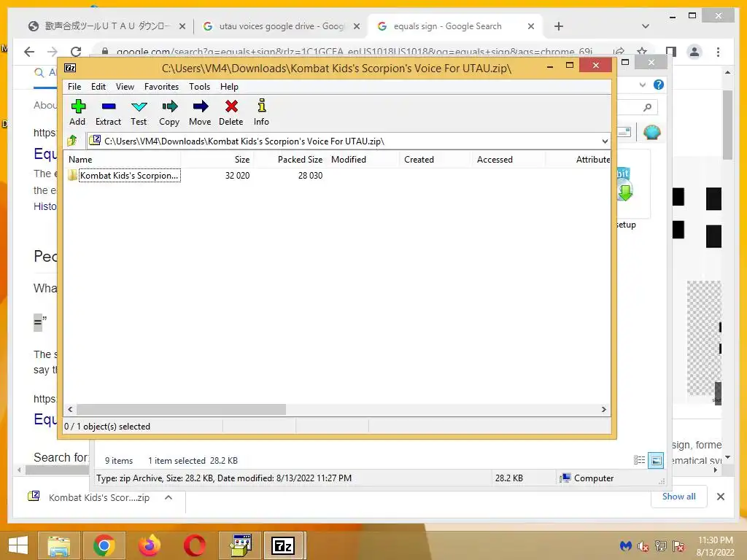Screen dimensions: 747x560
Task: Sort by Modified column header
Action: pyautogui.click(x=363, y=160)
